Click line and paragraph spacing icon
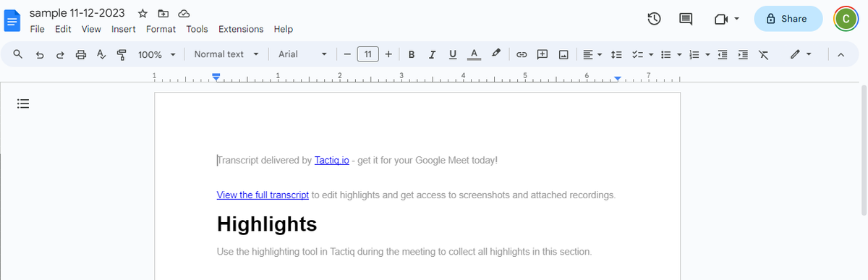Screen dimensions: 868x280 coord(617,54)
